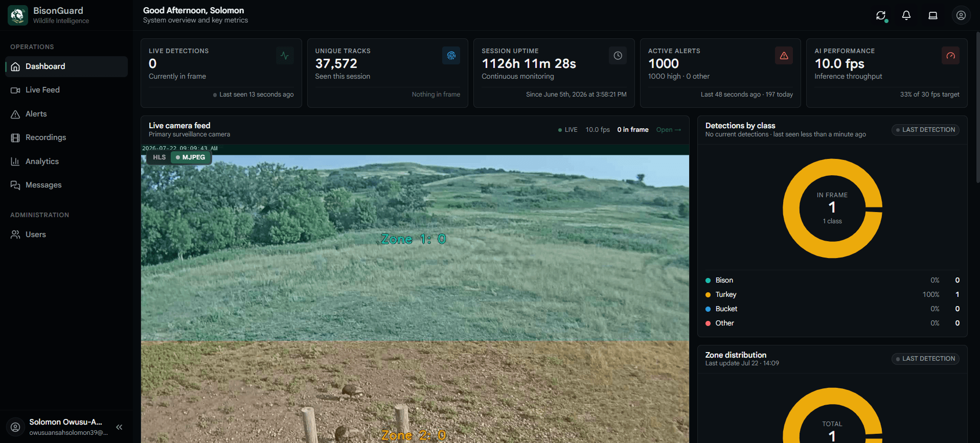Toggle Last Detection in Detections by class
The image size is (980, 443).
[x=925, y=130]
